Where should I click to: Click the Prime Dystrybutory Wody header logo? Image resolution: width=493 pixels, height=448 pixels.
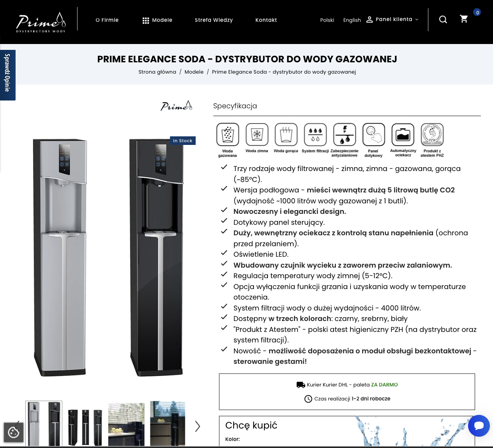click(x=41, y=22)
